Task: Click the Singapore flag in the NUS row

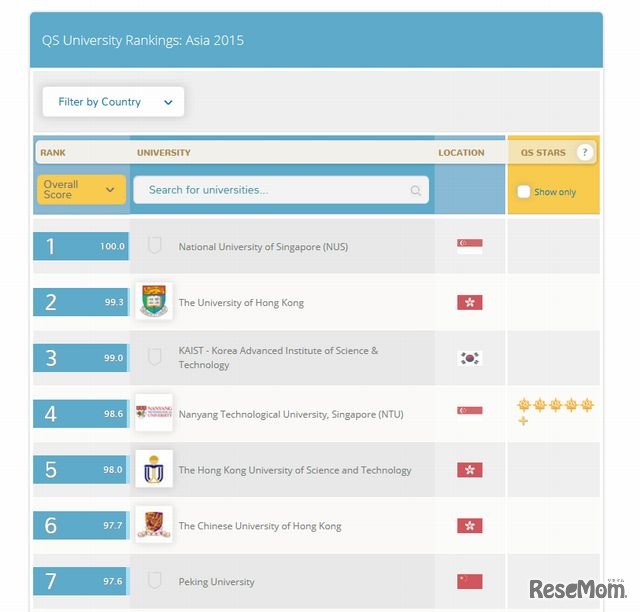Action: tap(469, 246)
